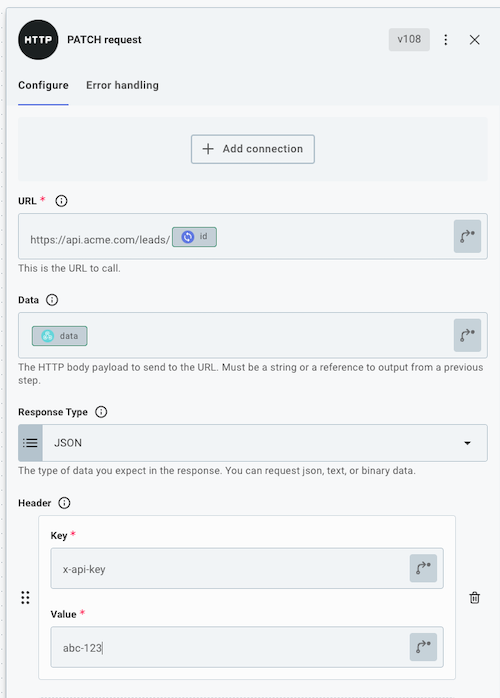Show info tooltip for Data field
The image size is (500, 698).
tap(52, 300)
